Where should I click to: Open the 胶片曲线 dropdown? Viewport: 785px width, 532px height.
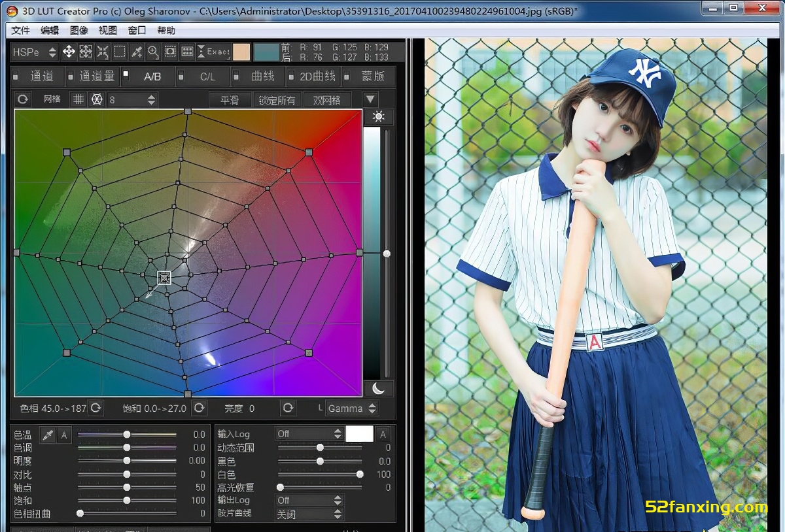click(x=309, y=514)
